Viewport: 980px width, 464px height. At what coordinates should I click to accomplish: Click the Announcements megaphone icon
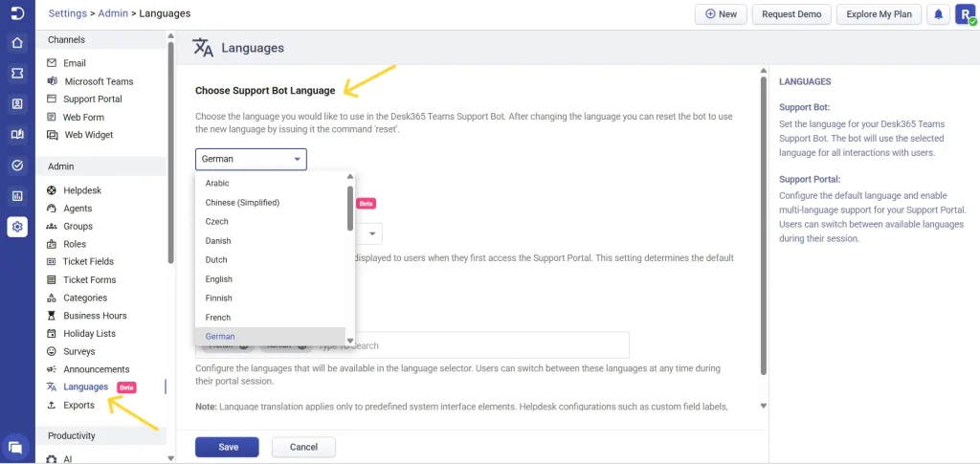pyautogui.click(x=52, y=369)
